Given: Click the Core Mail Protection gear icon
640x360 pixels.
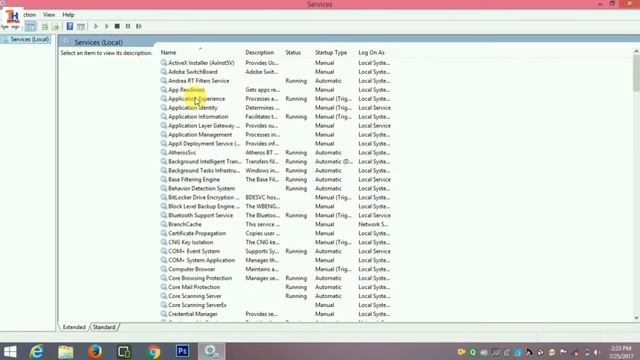Looking at the screenshot, I should (164, 287).
